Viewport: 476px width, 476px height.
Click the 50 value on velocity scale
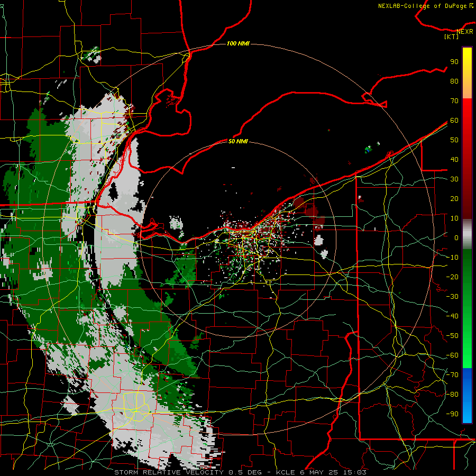[454, 140]
